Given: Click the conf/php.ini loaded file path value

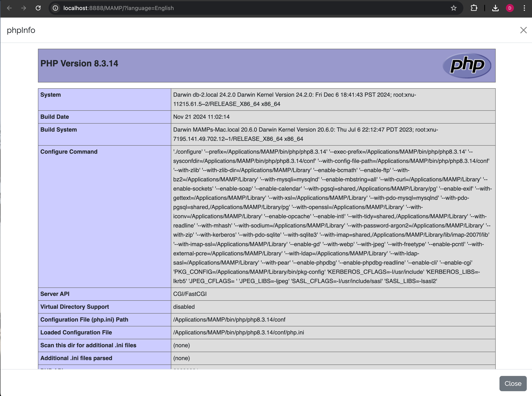Looking at the screenshot, I should point(239,332).
